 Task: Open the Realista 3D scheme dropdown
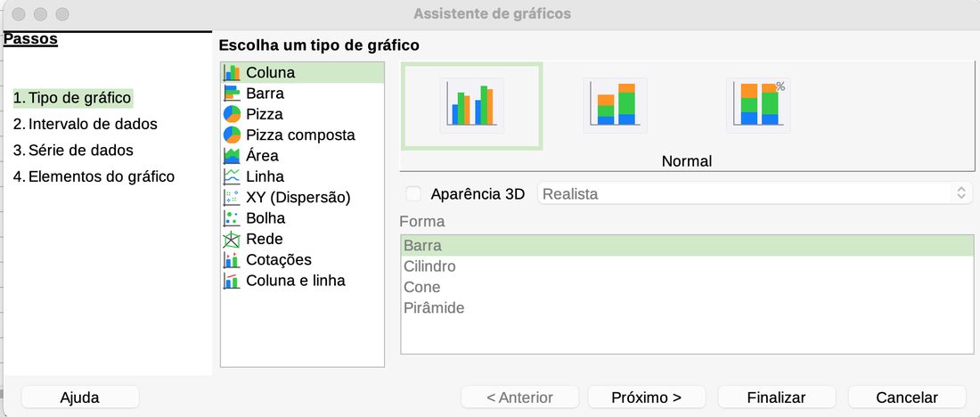[755, 194]
